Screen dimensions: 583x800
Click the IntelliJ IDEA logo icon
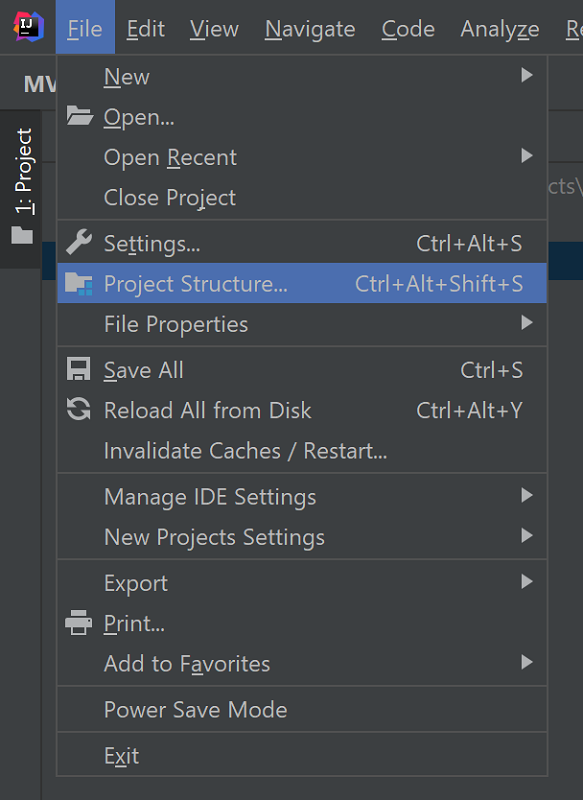pyautogui.click(x=29, y=26)
